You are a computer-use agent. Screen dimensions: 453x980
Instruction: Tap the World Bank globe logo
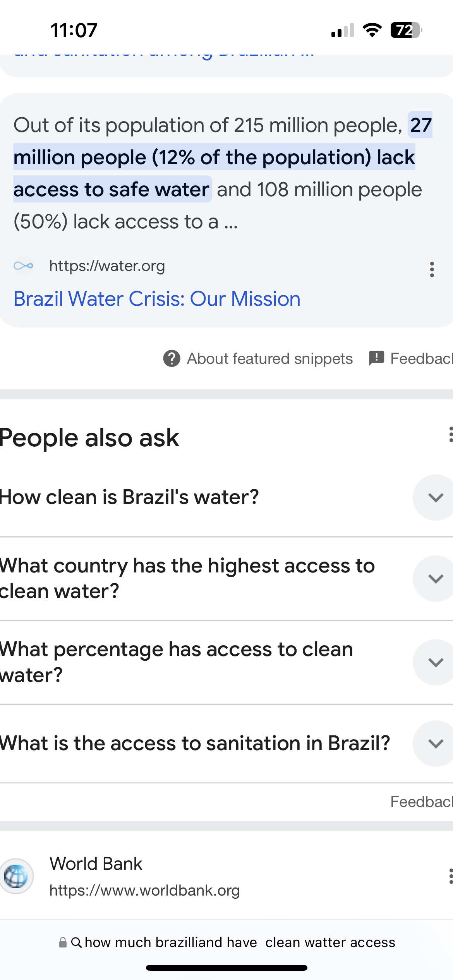pyautogui.click(x=16, y=876)
